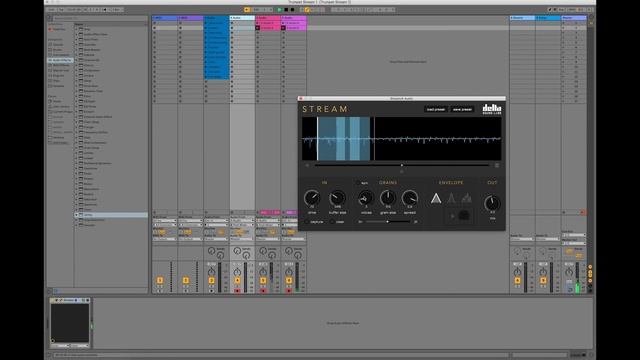Toggle the arm button on track 5
Viewport: 640px width, 360px height.
263,291
